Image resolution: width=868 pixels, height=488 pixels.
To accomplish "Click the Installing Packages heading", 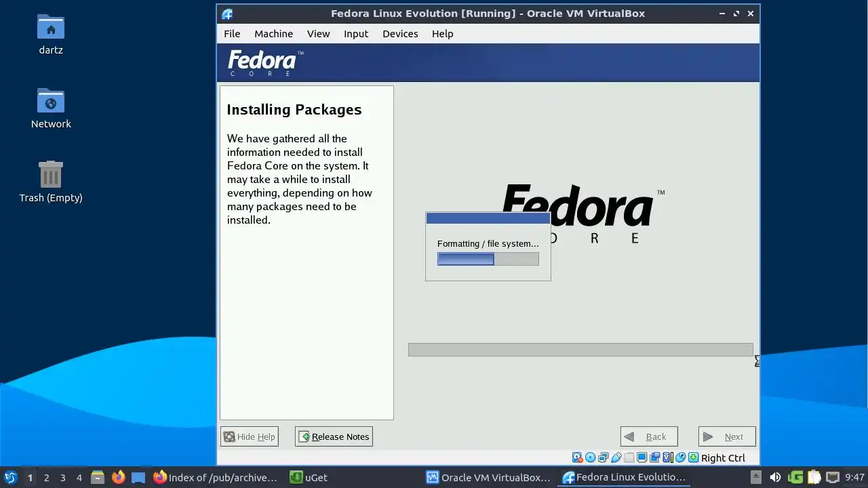I will (x=294, y=110).
